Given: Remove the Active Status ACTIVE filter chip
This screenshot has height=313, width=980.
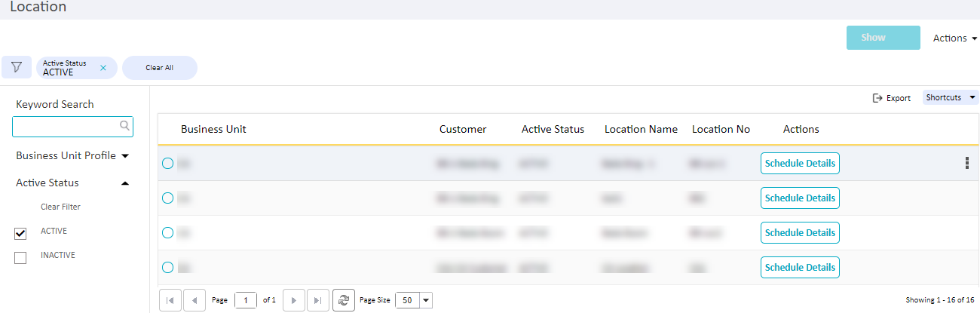Looking at the screenshot, I should click(103, 68).
